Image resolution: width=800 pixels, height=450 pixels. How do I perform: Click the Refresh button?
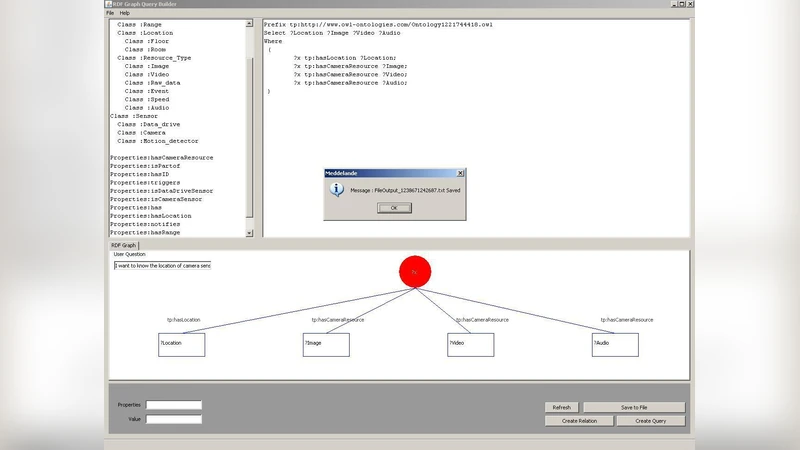coord(561,407)
